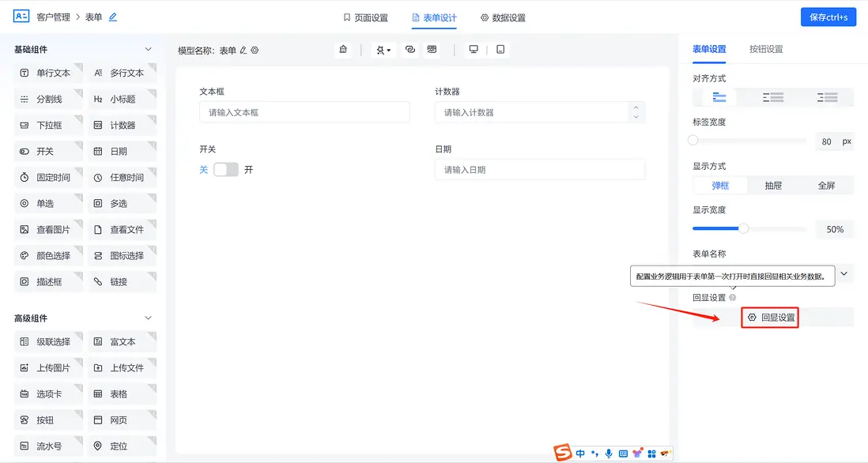Collapse the 高级组件 section
The width and height of the screenshot is (868, 463).
tap(149, 318)
